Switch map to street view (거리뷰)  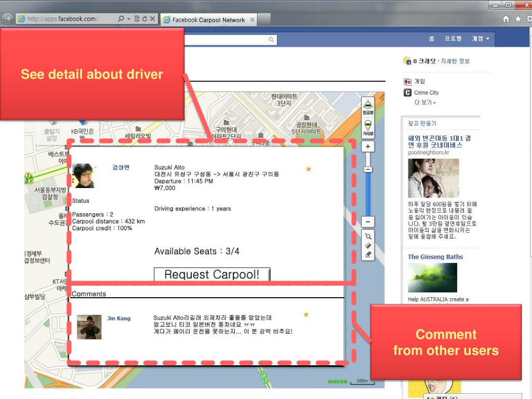pos(368,128)
